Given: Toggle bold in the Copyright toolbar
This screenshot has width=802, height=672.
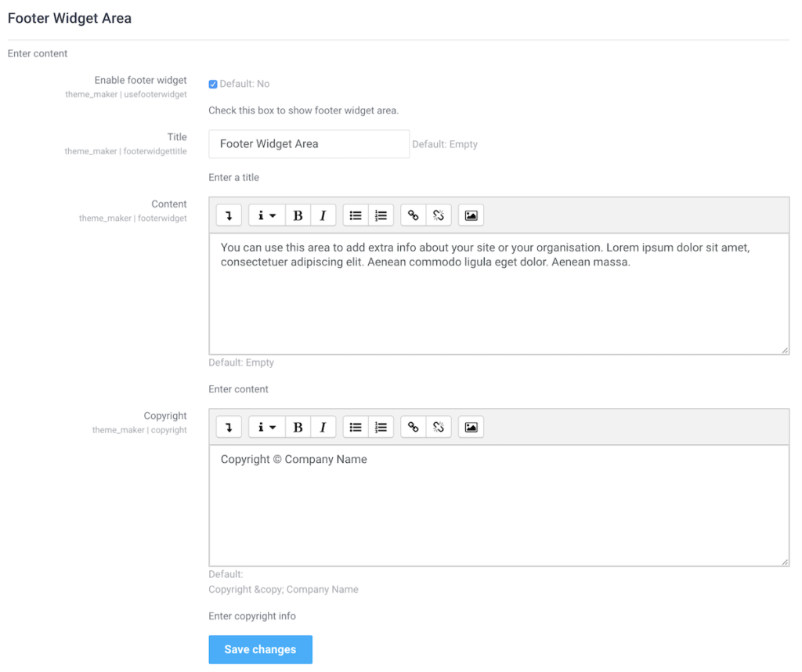Looking at the screenshot, I should 298,426.
